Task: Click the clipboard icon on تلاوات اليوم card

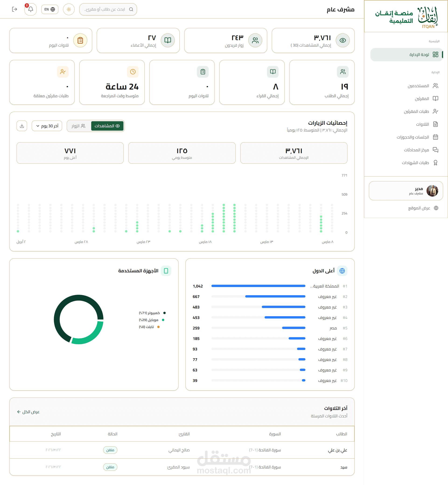Action: coord(80,41)
